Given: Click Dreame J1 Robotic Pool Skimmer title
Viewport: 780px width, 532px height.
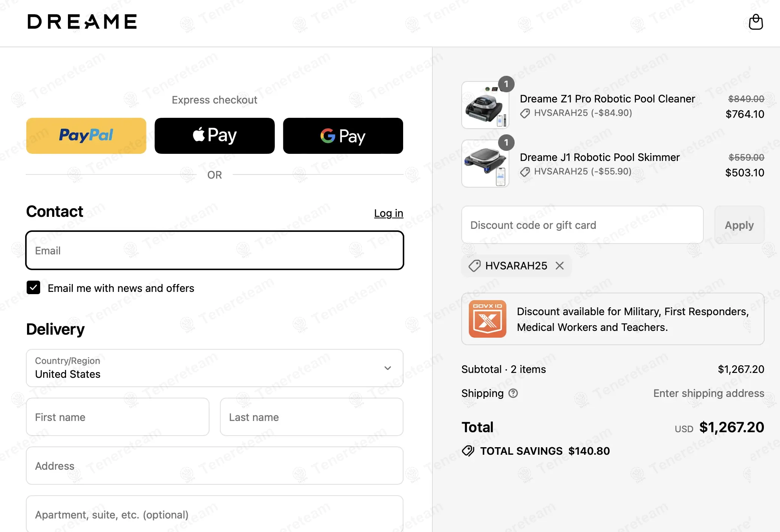Looking at the screenshot, I should coord(600,157).
